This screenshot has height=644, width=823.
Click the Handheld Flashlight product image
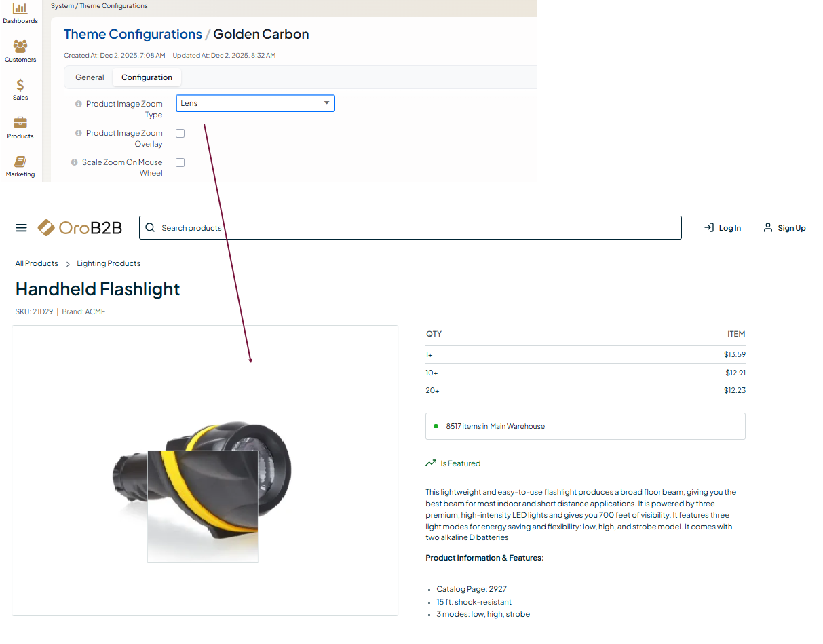(205, 475)
